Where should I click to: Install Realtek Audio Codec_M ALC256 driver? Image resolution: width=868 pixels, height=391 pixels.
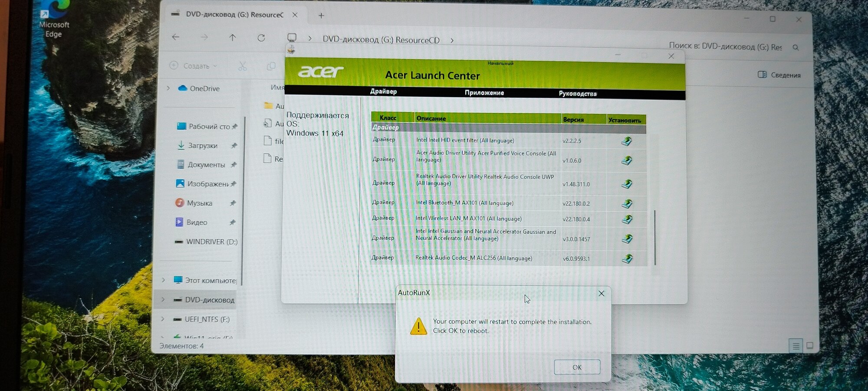[627, 258]
